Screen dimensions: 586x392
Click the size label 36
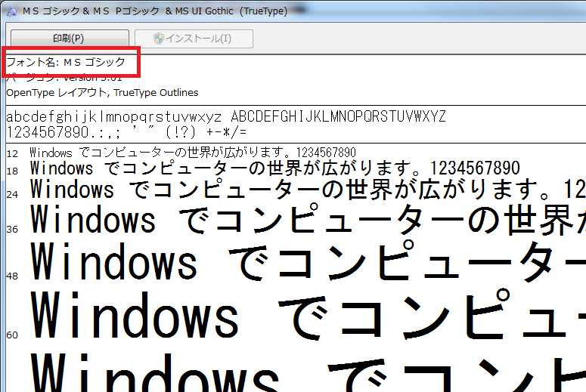pos(12,229)
